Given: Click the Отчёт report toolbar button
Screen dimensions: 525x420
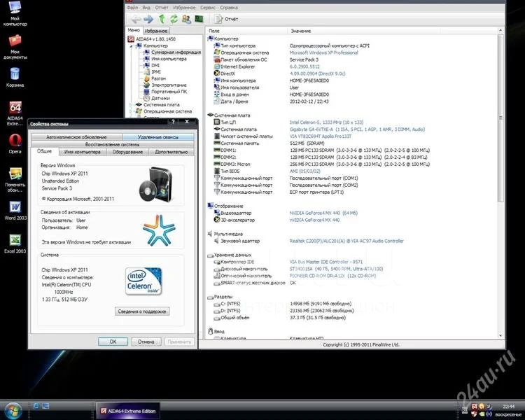Looking at the screenshot, I should pos(228,19).
